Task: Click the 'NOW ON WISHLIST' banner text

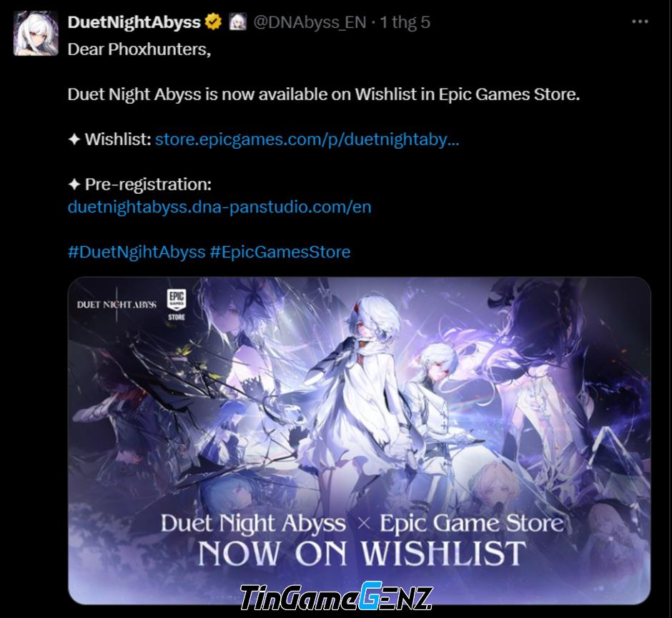Action: tap(361, 554)
